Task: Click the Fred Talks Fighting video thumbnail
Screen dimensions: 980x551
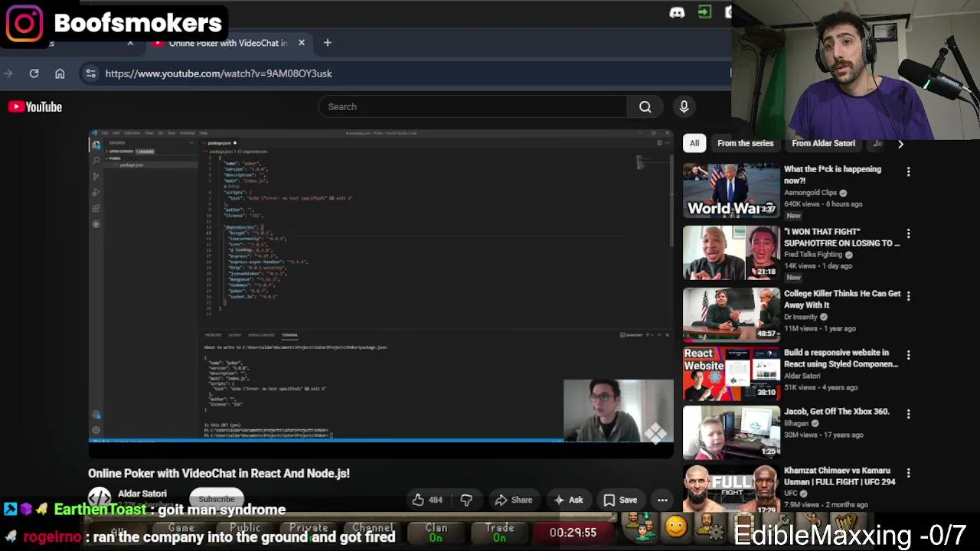Action: [x=731, y=253]
